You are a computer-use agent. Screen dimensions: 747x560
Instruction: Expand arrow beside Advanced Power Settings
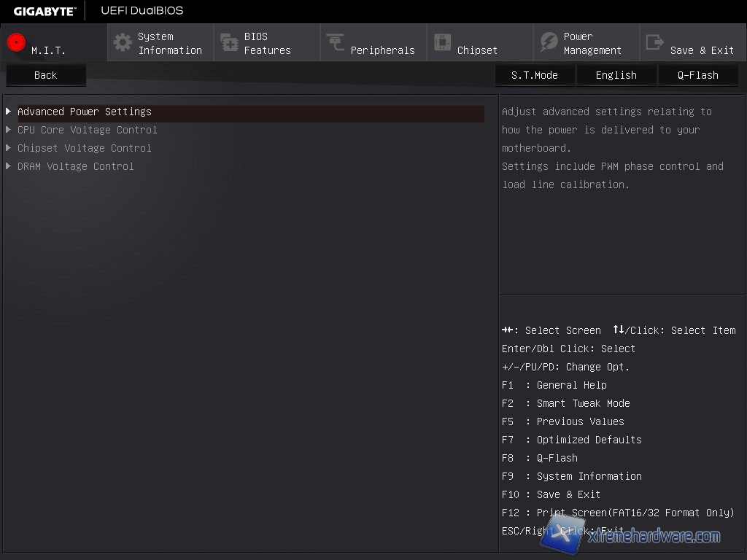tap(8, 112)
